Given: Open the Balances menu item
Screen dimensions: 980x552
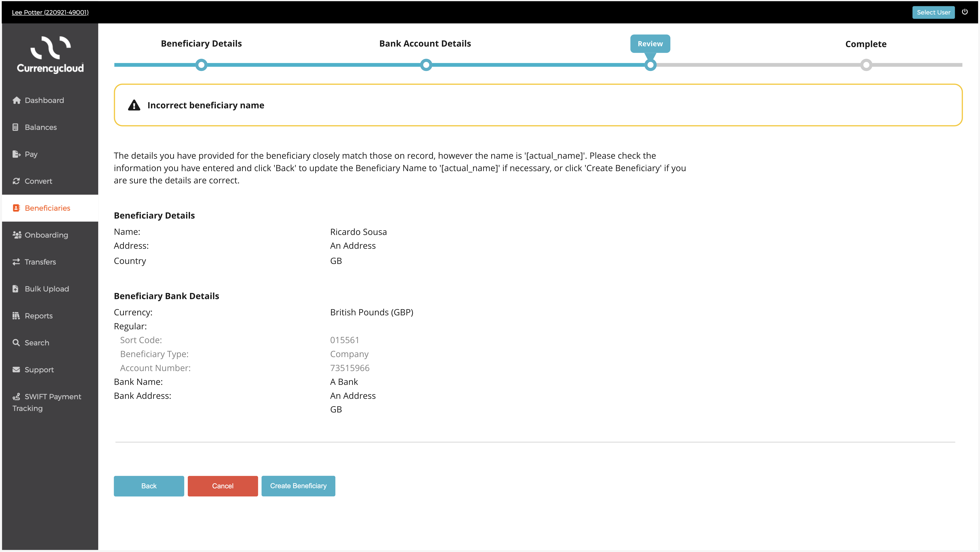Looking at the screenshot, I should [x=50, y=127].
